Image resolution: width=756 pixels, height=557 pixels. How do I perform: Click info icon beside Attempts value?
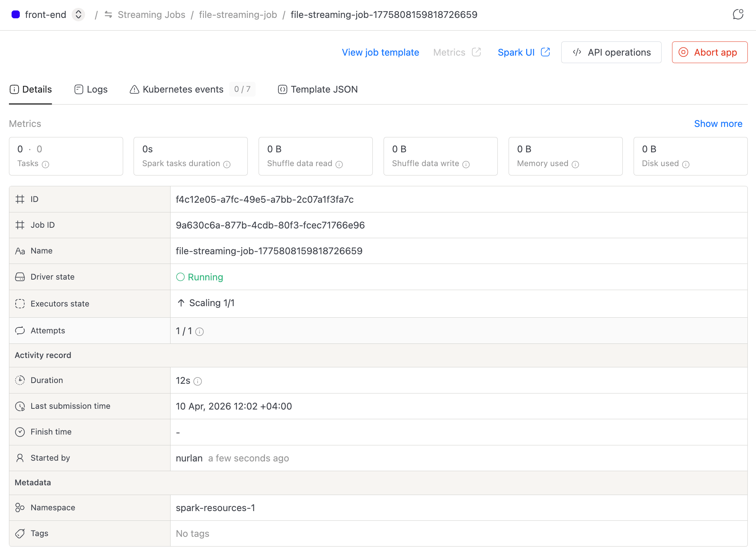point(200,332)
